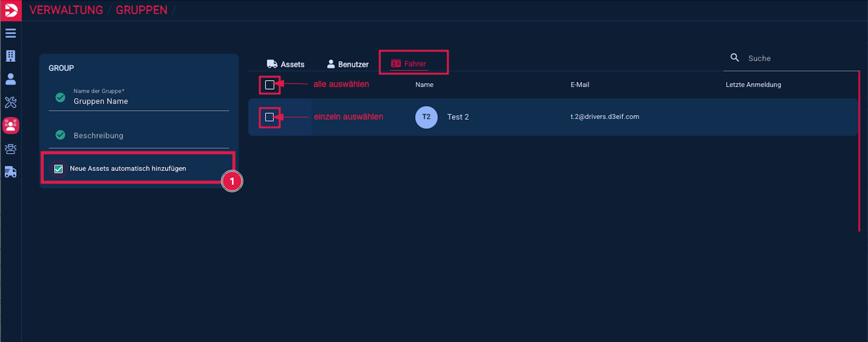Click the T2 avatar thumbnail
868x342 pixels.
[x=426, y=117]
